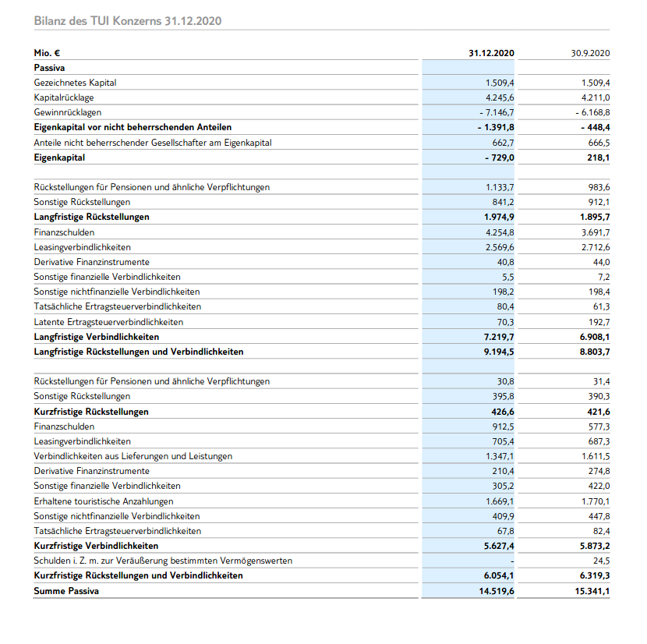Click the Kurzfristige Rückstellungen value 426,6
Screen dimensions: 647x644
click(503, 412)
